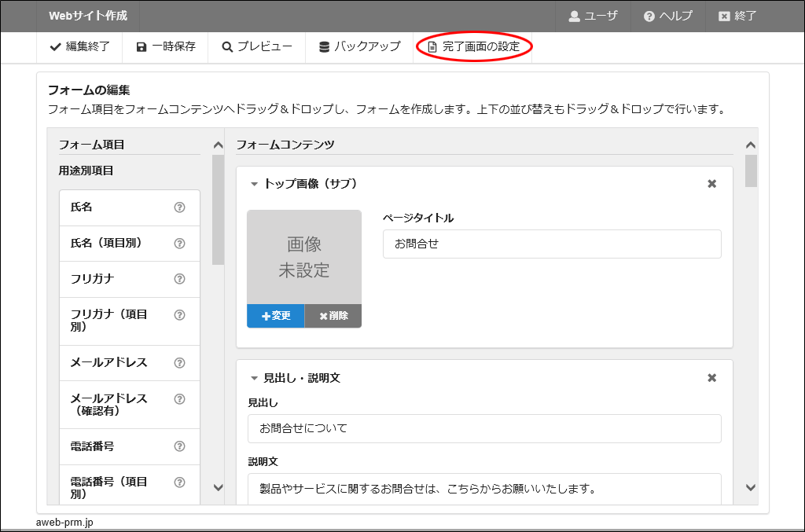Remove the 見出し・説明文 block with X

(711, 378)
